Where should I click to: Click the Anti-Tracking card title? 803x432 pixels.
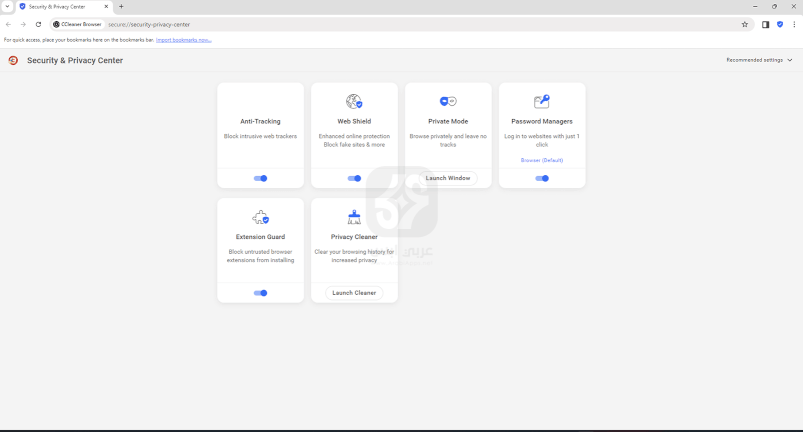pos(260,121)
